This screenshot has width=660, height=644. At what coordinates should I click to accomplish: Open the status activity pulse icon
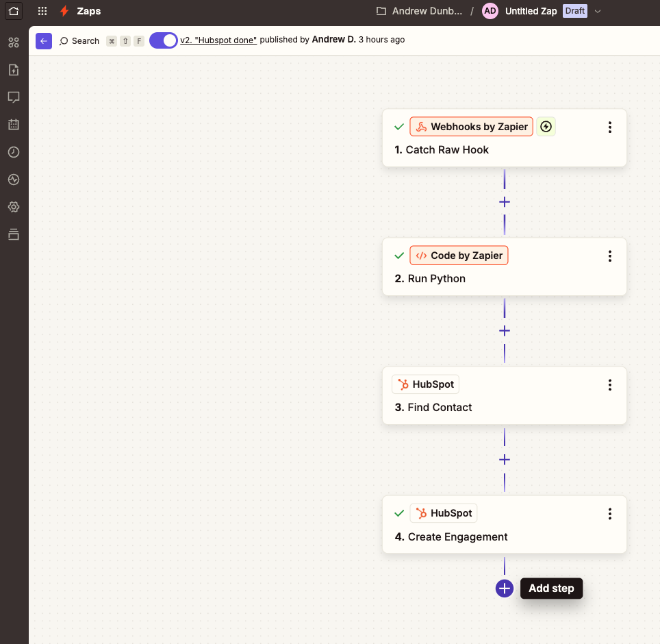(x=14, y=179)
